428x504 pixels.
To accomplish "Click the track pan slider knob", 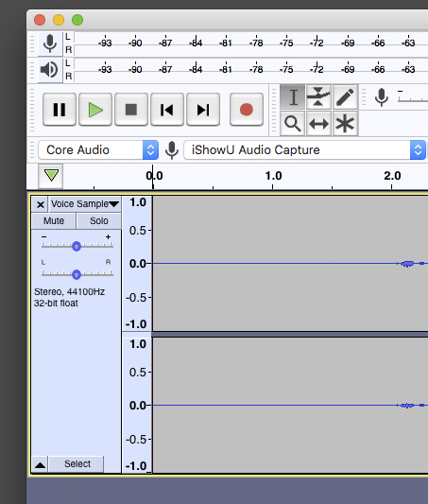I will tap(77, 274).
